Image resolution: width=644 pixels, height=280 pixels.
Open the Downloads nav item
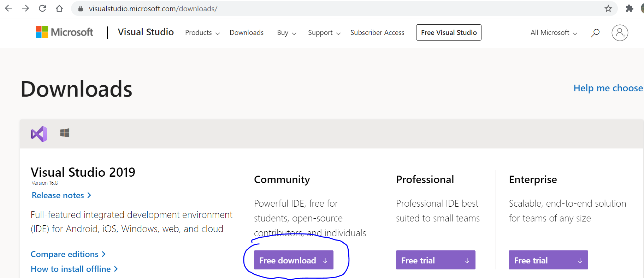[x=247, y=33]
